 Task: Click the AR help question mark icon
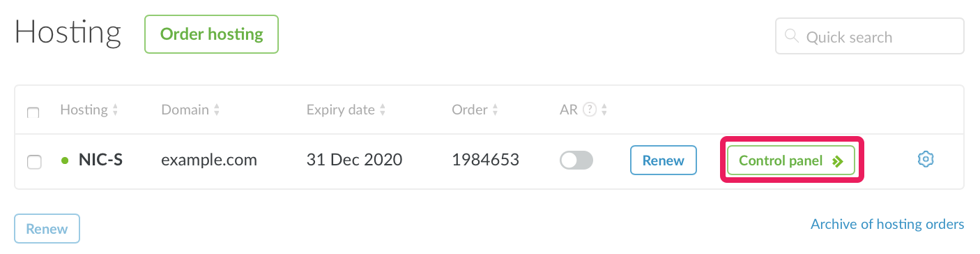tap(590, 110)
